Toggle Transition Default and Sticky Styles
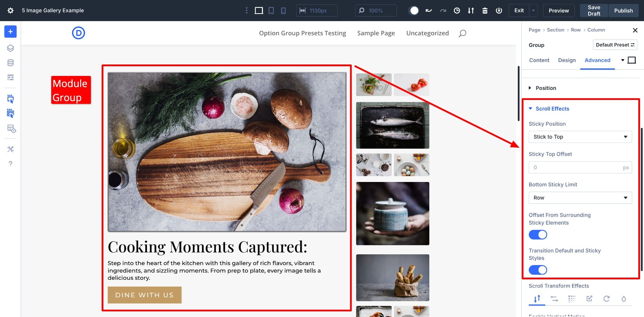 coord(538,270)
